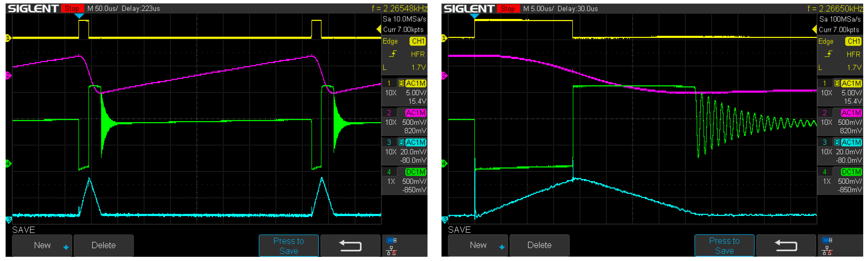The image size is (868, 261).
Task: Click magenta channel 2 ground marker, left scope
Action: [x=8, y=75]
